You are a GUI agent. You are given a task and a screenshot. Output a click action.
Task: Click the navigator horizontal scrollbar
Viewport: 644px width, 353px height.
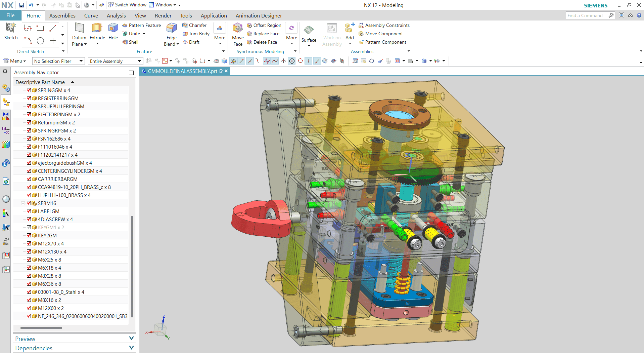click(x=41, y=328)
